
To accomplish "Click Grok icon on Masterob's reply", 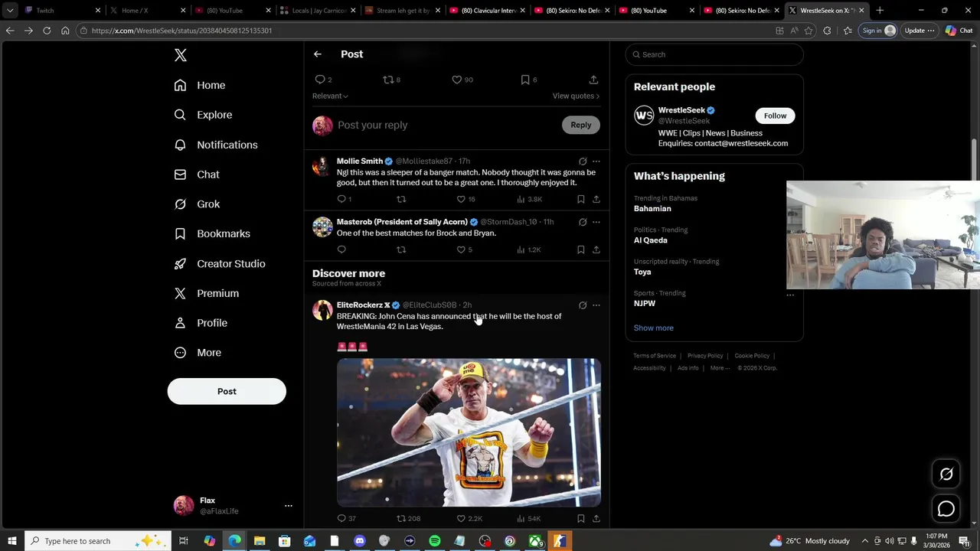I will (x=583, y=222).
